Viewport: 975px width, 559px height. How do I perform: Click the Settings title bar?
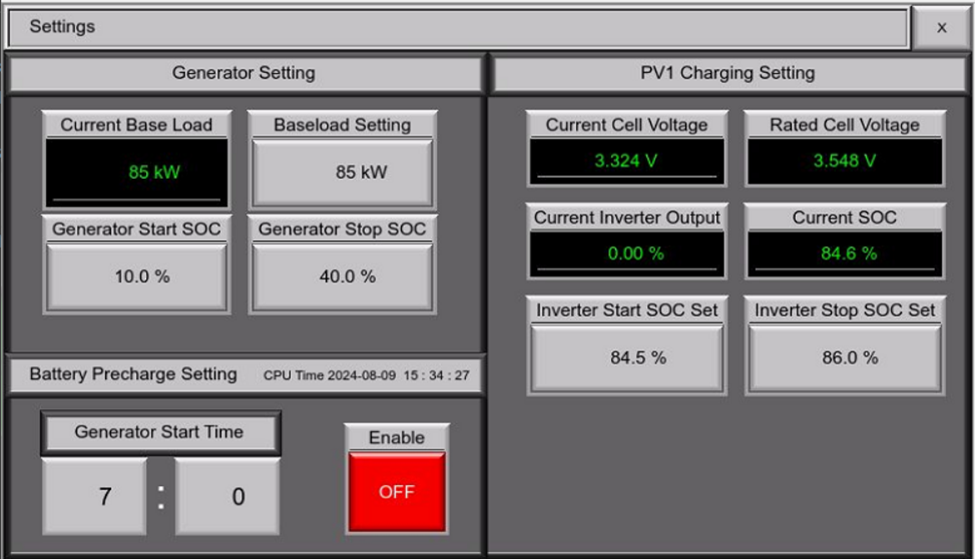(458, 27)
